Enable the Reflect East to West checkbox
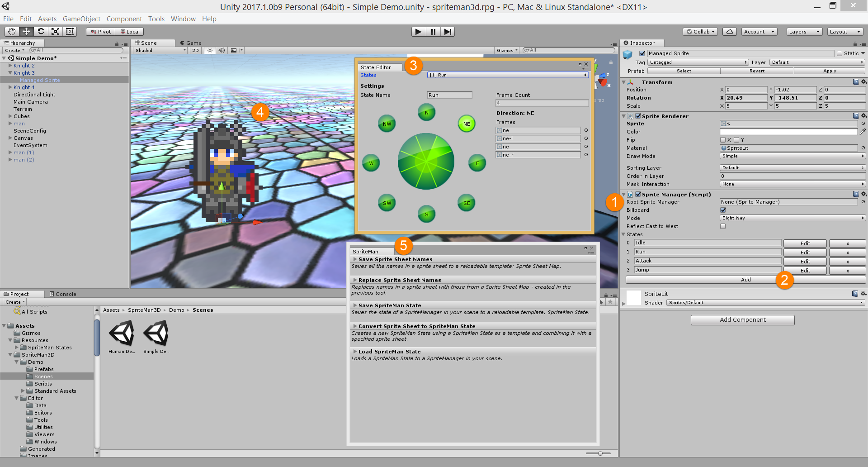868x467 pixels. coord(723,226)
